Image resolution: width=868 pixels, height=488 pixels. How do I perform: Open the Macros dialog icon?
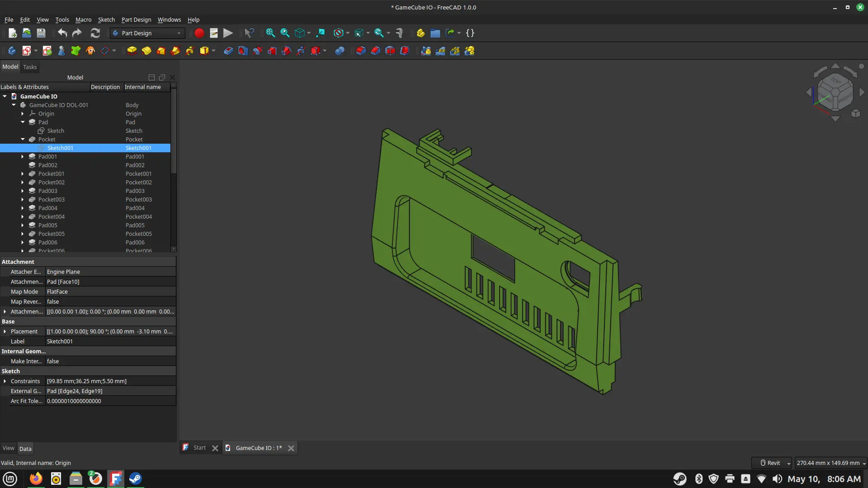point(214,33)
